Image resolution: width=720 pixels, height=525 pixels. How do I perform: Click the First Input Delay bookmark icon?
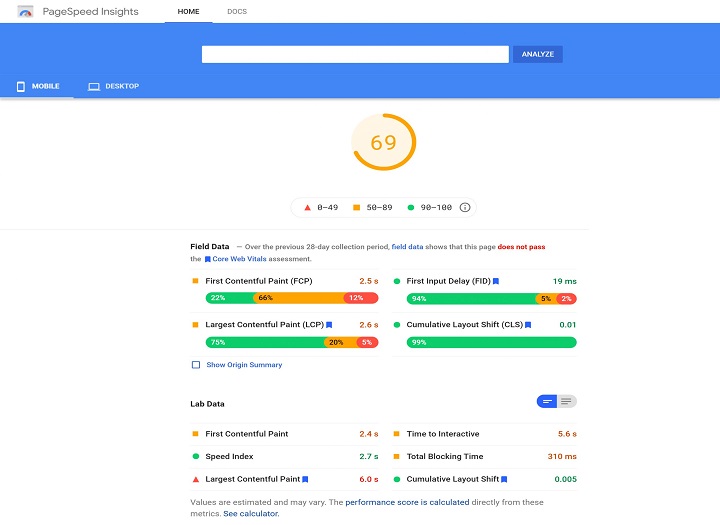click(496, 281)
